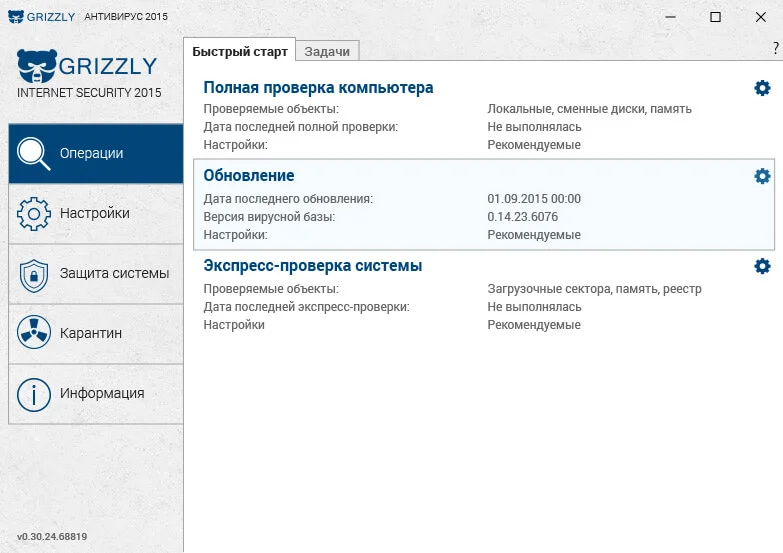Open Информация section
This screenshot has width=783, height=553.
(x=96, y=394)
